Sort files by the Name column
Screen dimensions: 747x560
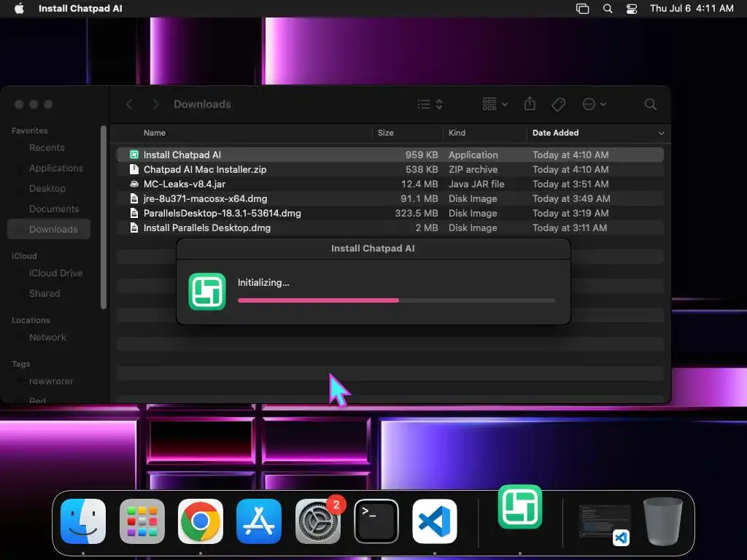(x=155, y=133)
